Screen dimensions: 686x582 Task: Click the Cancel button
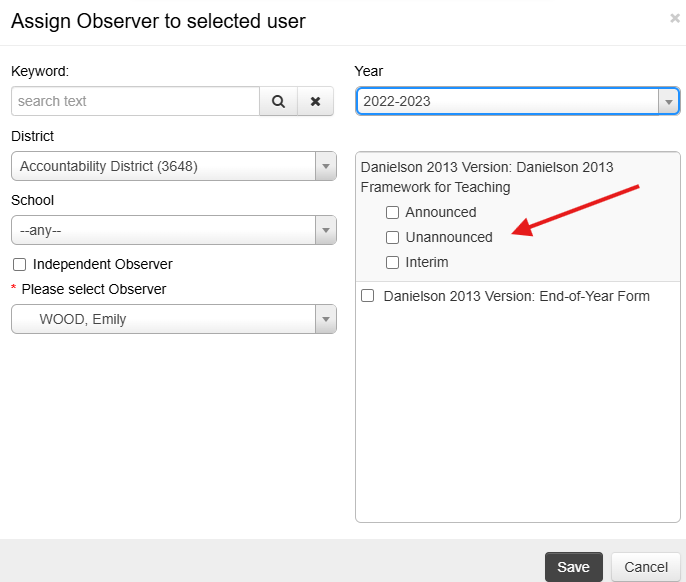pyautogui.click(x=646, y=567)
